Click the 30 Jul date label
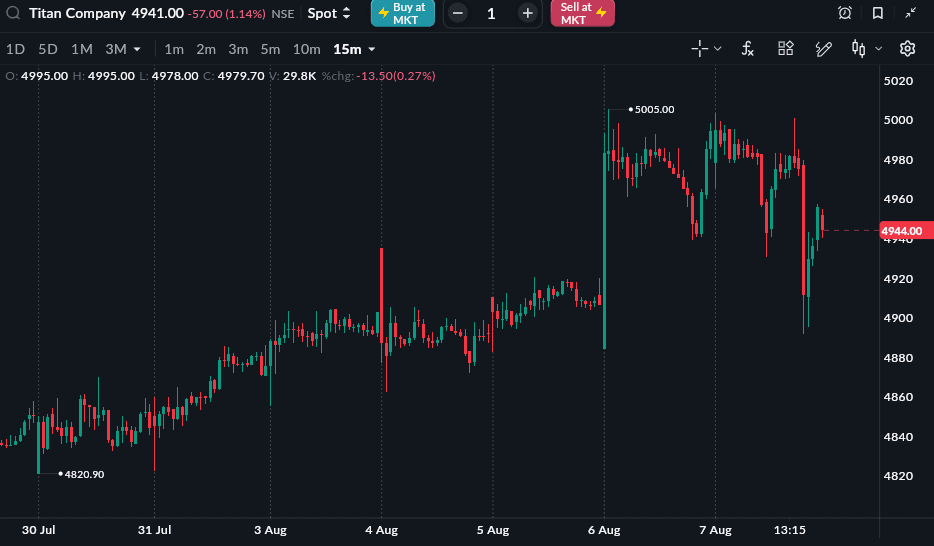Screen dimensions: 934x546 click(x=39, y=530)
